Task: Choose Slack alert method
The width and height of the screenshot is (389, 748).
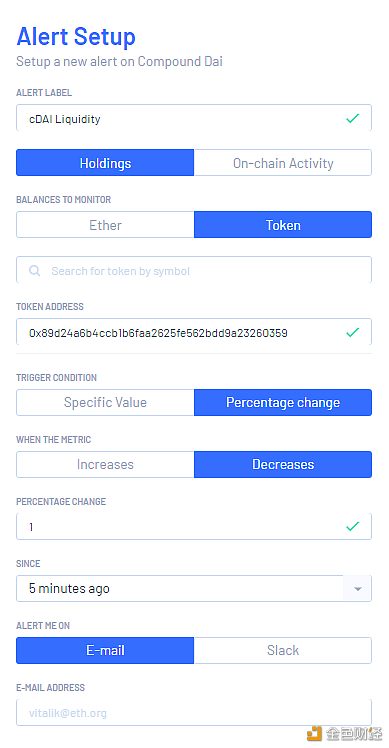Action: coord(283,650)
